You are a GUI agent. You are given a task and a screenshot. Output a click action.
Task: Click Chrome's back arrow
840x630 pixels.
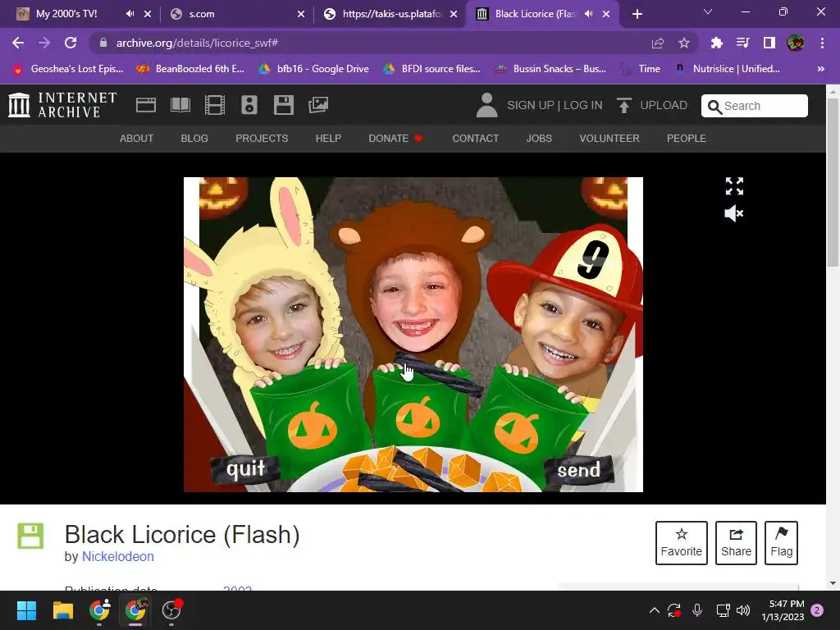pyautogui.click(x=18, y=43)
